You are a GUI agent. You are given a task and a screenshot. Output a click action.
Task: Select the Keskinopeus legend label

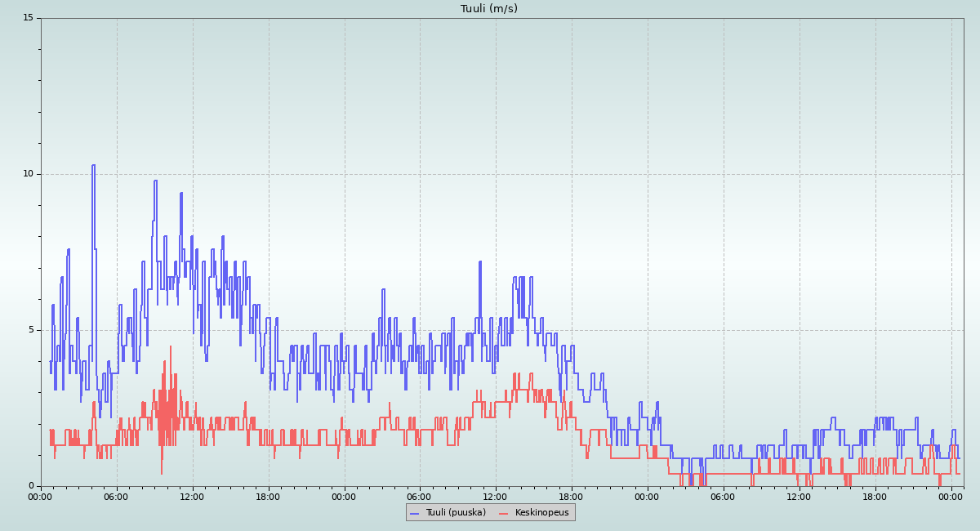(x=541, y=512)
